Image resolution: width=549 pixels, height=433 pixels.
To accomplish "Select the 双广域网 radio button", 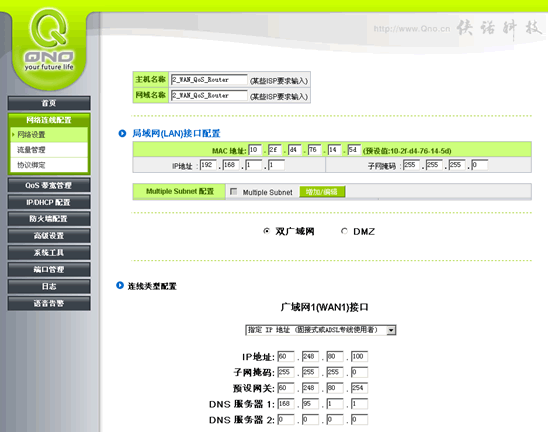I will (x=266, y=231).
